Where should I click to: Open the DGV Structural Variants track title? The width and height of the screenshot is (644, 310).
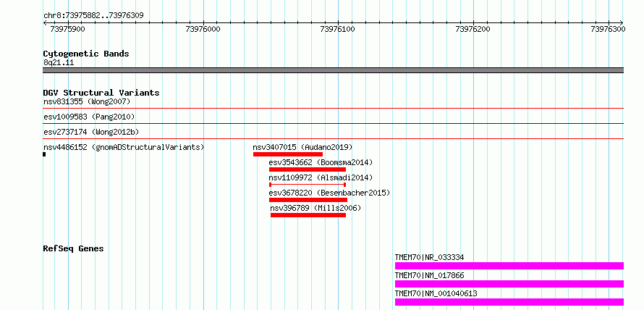101,93
